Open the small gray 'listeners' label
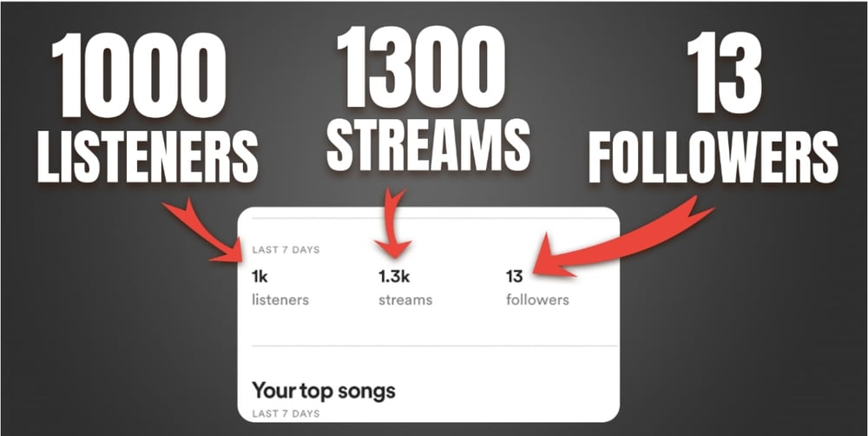The height and width of the screenshot is (436, 868). pyautogui.click(x=280, y=300)
